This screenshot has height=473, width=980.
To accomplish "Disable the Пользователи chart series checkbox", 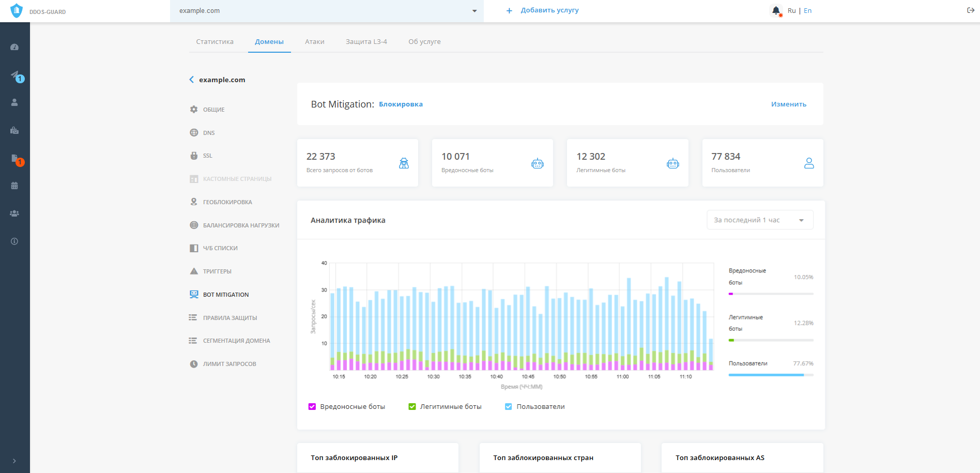I will point(508,407).
